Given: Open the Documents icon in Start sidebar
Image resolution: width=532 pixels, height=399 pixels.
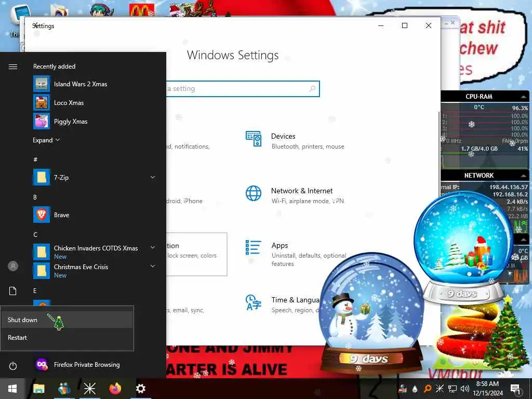Looking at the screenshot, I should pos(13,291).
